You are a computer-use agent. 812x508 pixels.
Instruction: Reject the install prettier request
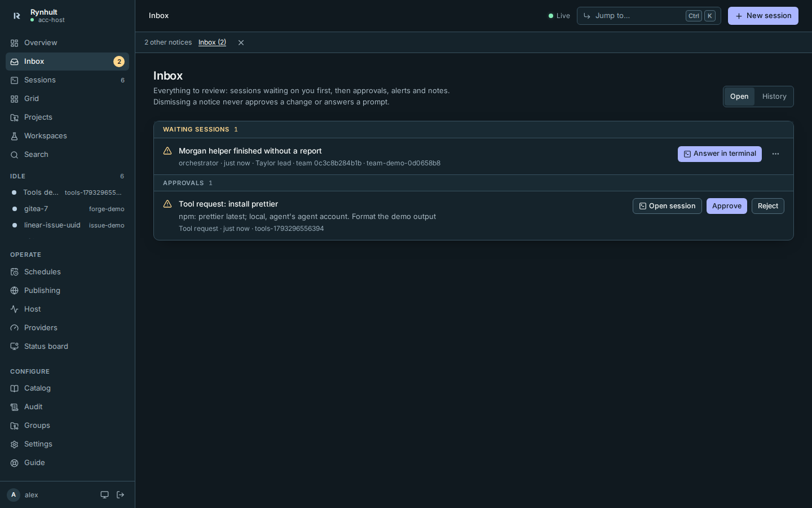point(768,206)
